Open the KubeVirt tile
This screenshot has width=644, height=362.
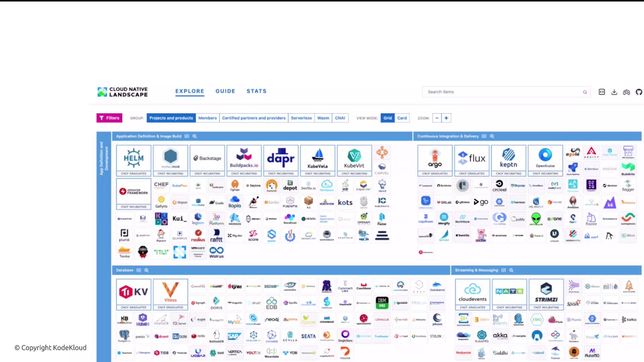coord(355,161)
